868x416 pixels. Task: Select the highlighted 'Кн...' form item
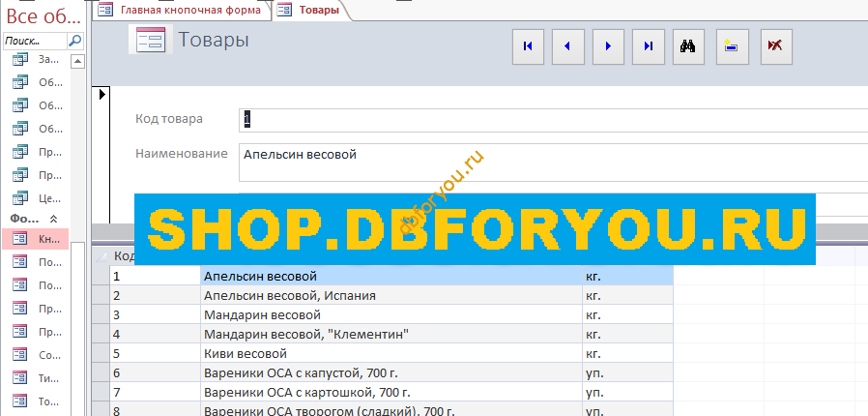coord(36,239)
